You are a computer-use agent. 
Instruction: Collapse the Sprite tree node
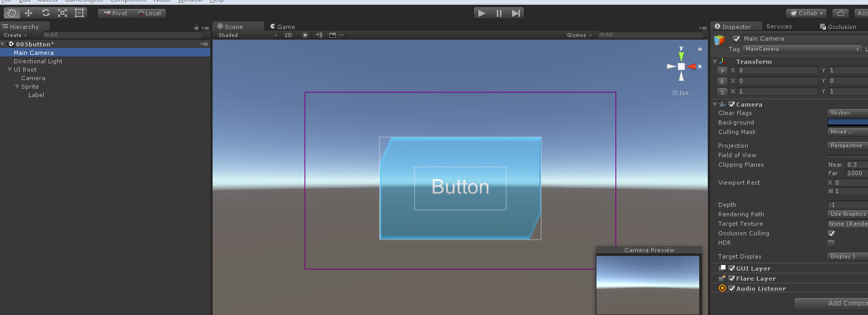pyautogui.click(x=17, y=87)
